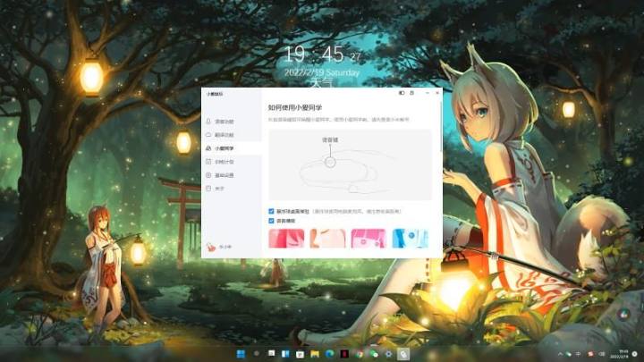Image resolution: width=644 pixels, height=362 pixels.
Task: Open the last sidebar item with document icon
Action: click(x=232, y=189)
